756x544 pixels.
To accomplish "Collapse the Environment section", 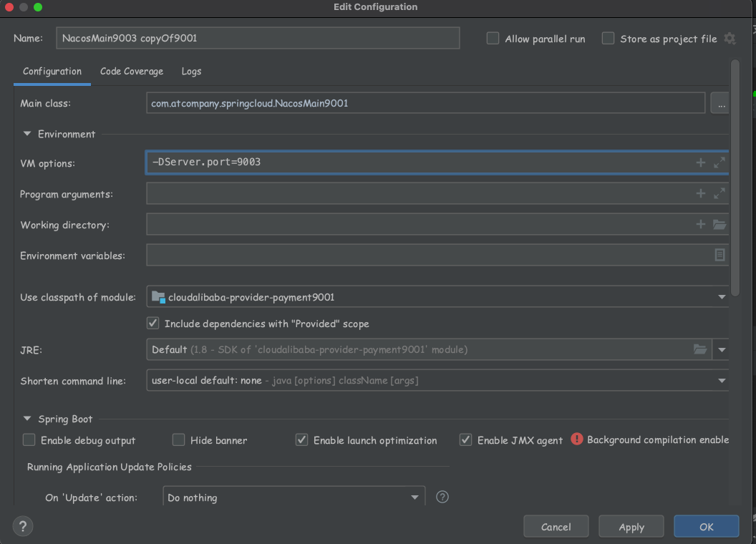I will click(x=27, y=134).
